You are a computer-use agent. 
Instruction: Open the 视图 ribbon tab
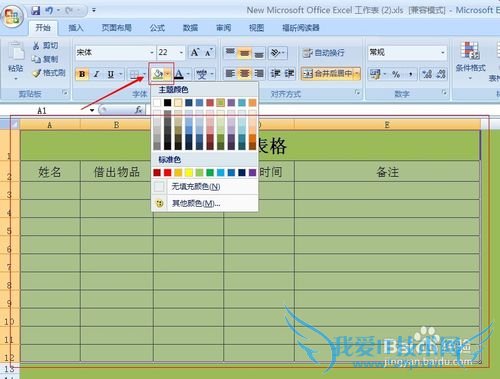(x=256, y=28)
